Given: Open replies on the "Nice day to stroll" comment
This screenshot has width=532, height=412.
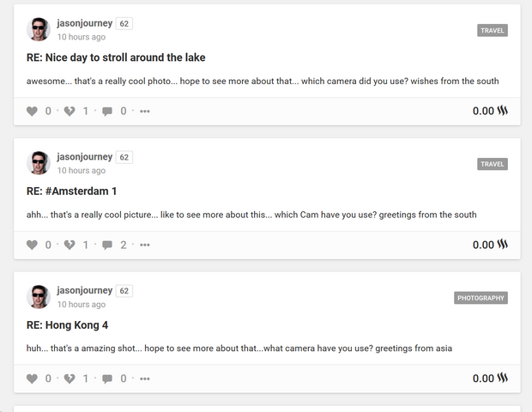Looking at the screenshot, I should tap(107, 111).
